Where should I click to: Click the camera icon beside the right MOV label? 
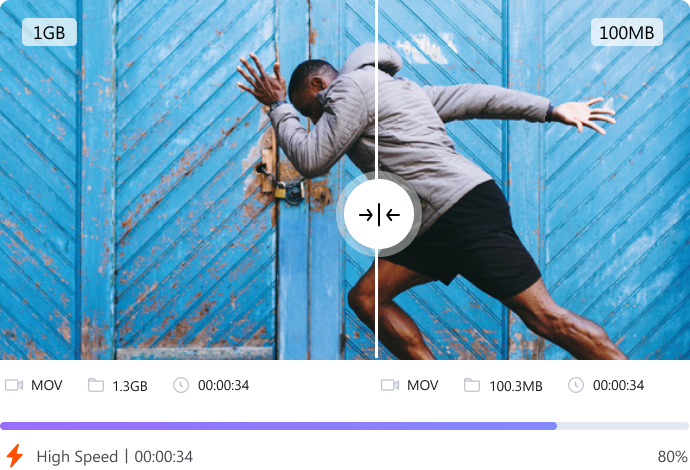coord(390,385)
